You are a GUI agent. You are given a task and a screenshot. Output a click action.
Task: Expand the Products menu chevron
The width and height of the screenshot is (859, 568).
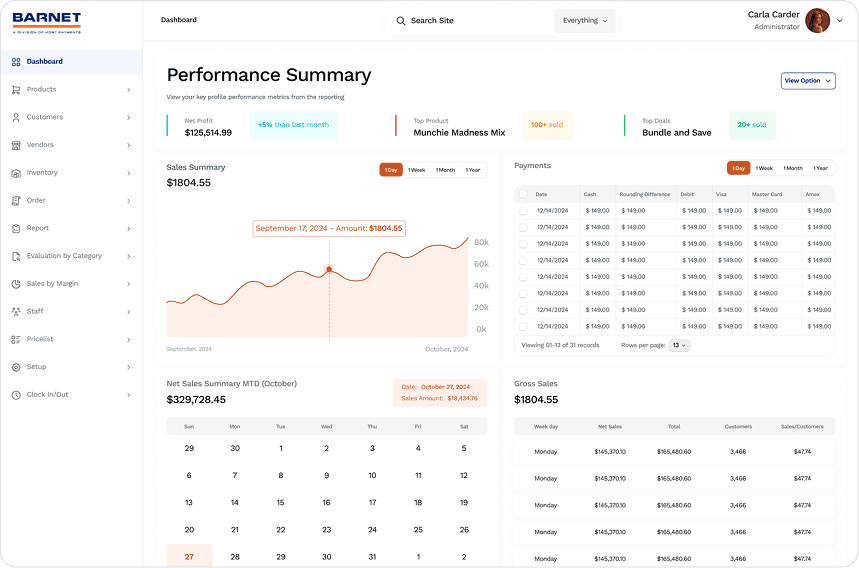click(x=129, y=90)
